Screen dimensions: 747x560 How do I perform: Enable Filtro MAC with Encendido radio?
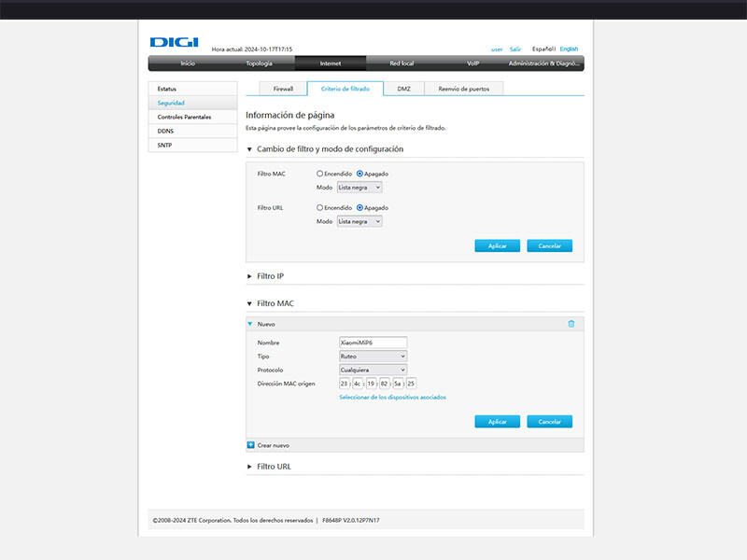pos(319,174)
